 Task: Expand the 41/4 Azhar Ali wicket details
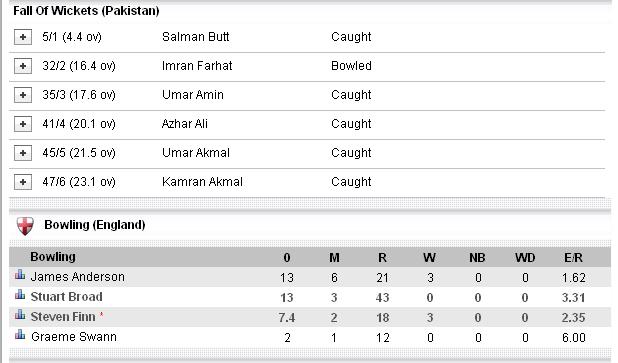tap(23, 124)
